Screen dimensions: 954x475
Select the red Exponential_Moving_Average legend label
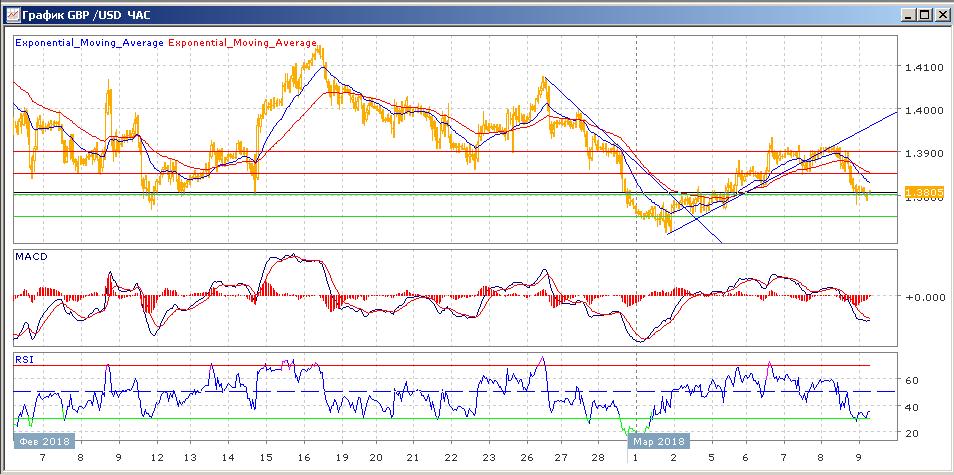click(x=242, y=43)
